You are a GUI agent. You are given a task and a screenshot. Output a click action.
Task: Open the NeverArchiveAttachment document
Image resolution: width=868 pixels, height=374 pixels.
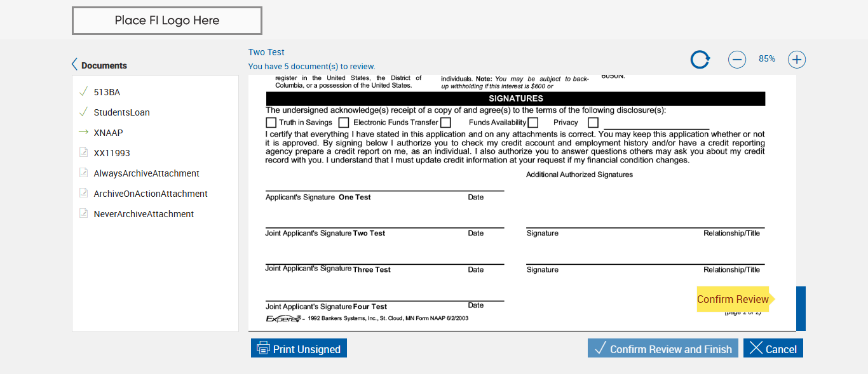[144, 214]
